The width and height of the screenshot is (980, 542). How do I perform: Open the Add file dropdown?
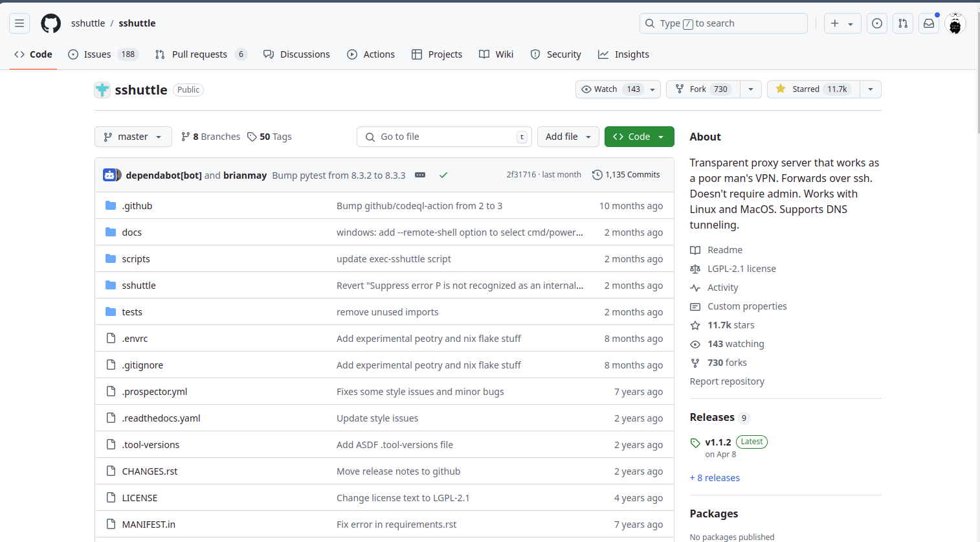tap(568, 137)
